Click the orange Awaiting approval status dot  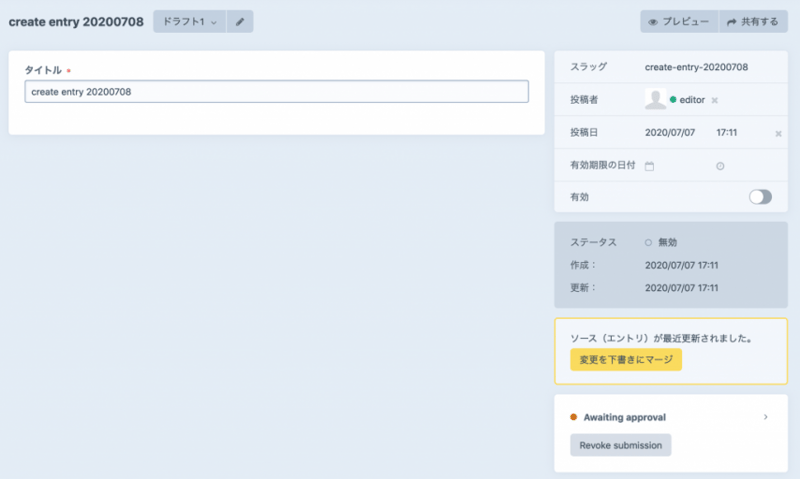tap(574, 417)
